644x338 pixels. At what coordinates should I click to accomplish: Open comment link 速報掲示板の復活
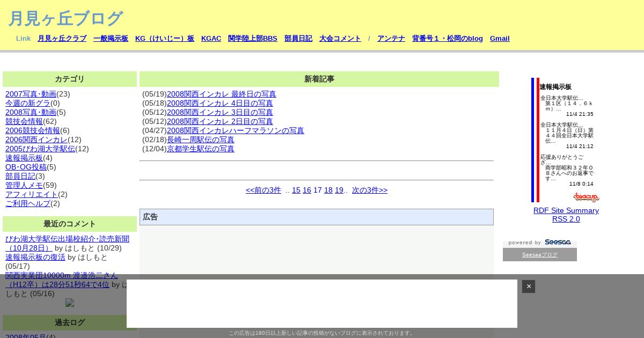(35, 257)
